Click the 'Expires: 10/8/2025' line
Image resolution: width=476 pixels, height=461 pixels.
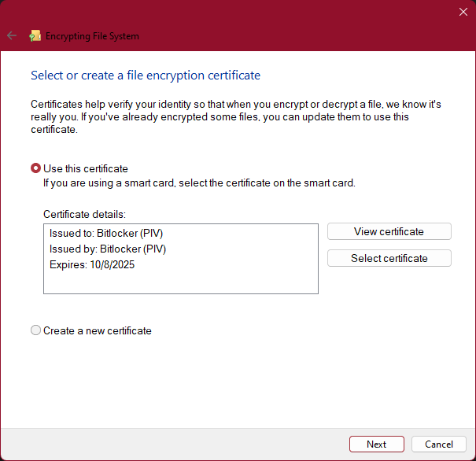pyautogui.click(x=92, y=264)
